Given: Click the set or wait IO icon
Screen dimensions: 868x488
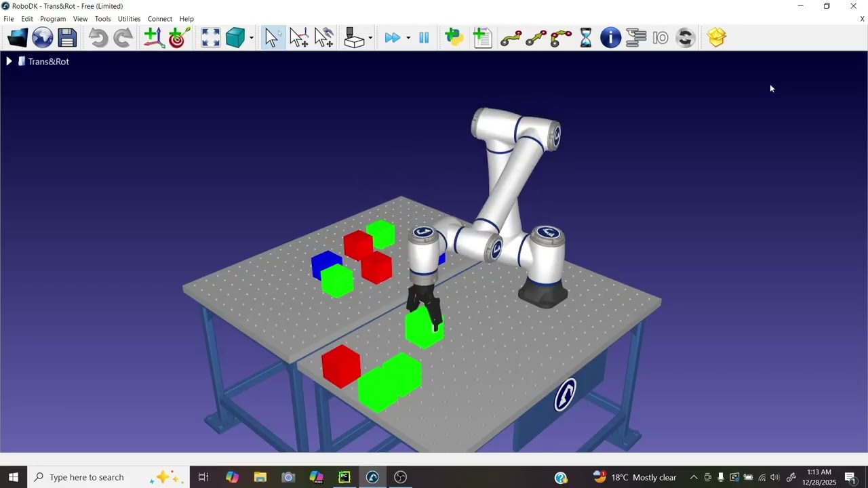Looking at the screenshot, I should [660, 38].
